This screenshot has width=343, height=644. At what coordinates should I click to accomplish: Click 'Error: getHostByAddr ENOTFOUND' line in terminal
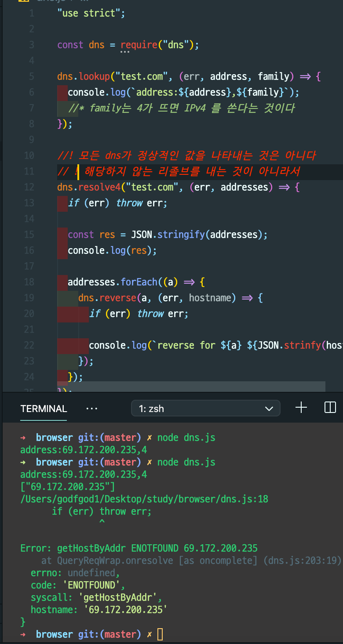[139, 548]
